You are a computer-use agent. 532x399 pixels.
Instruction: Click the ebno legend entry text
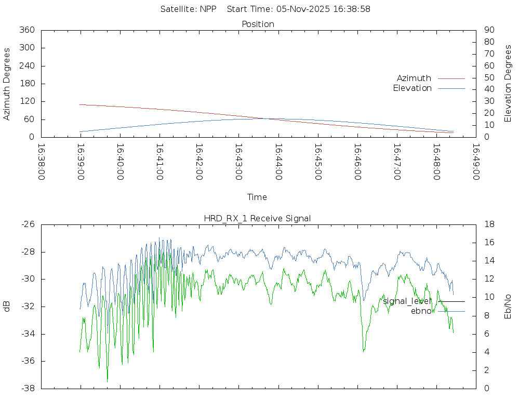point(421,311)
